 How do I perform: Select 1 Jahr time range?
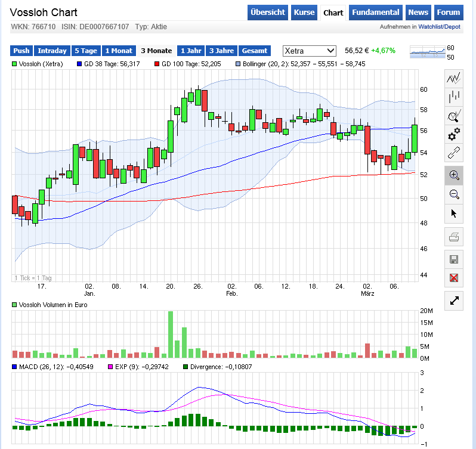[x=191, y=51]
